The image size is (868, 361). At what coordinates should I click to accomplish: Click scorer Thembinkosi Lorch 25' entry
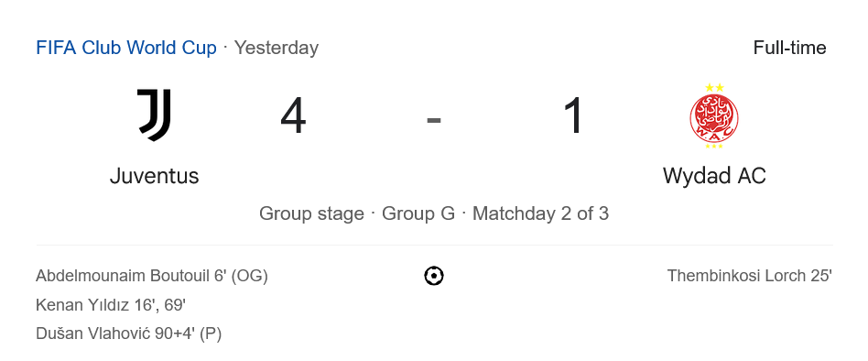(750, 276)
